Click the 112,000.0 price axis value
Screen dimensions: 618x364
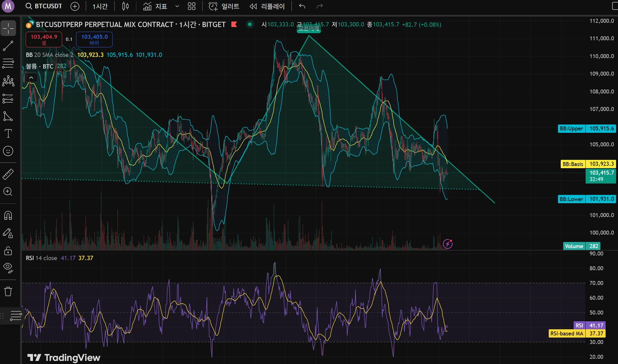[601, 21]
